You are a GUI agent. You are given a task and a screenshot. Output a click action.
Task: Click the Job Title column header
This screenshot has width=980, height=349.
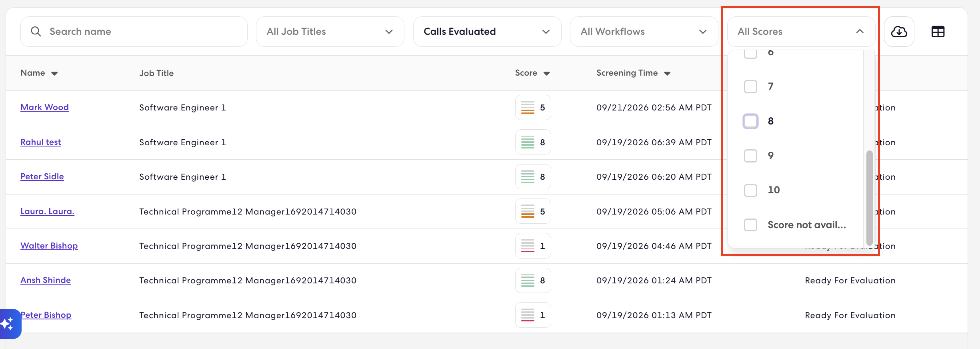156,73
